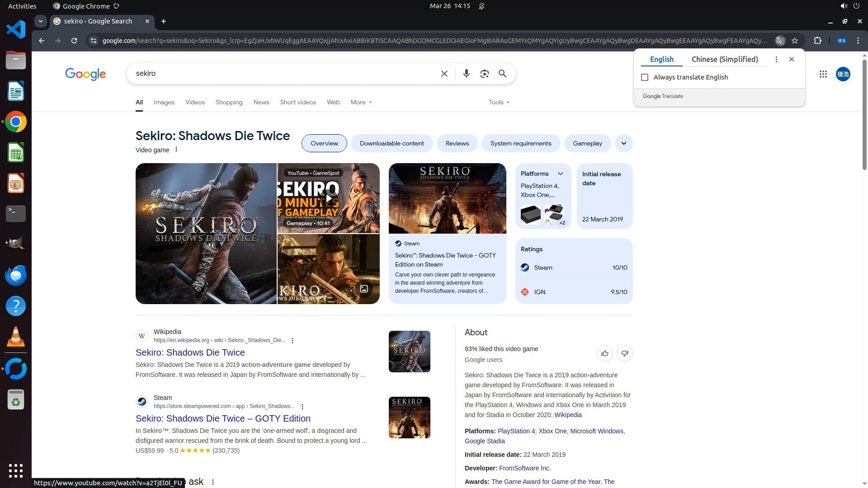
Task: Open VLC media player from dock
Action: [x=16, y=337]
